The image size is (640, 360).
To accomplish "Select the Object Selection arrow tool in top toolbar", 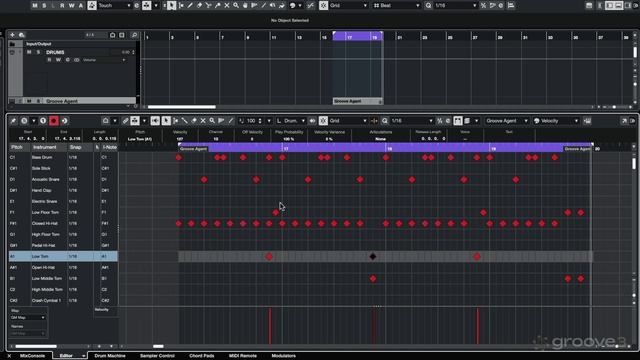I will tap(172, 5).
